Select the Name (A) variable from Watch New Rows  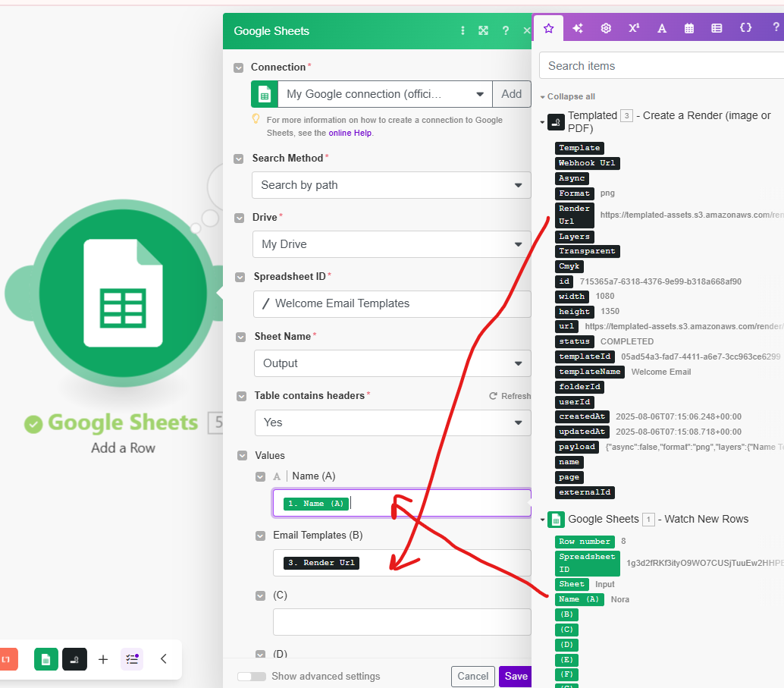point(579,599)
